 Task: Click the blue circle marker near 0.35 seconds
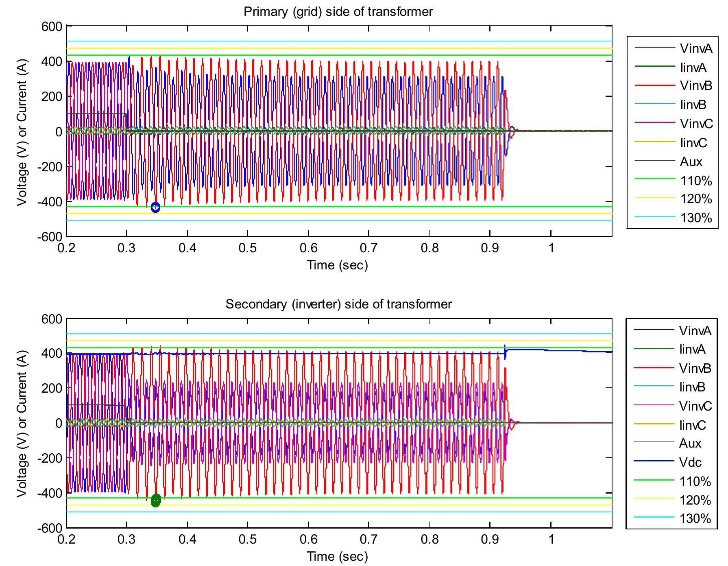tap(156, 208)
